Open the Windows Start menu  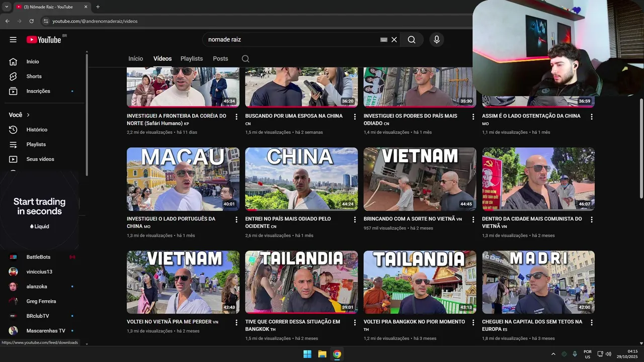tap(307, 354)
